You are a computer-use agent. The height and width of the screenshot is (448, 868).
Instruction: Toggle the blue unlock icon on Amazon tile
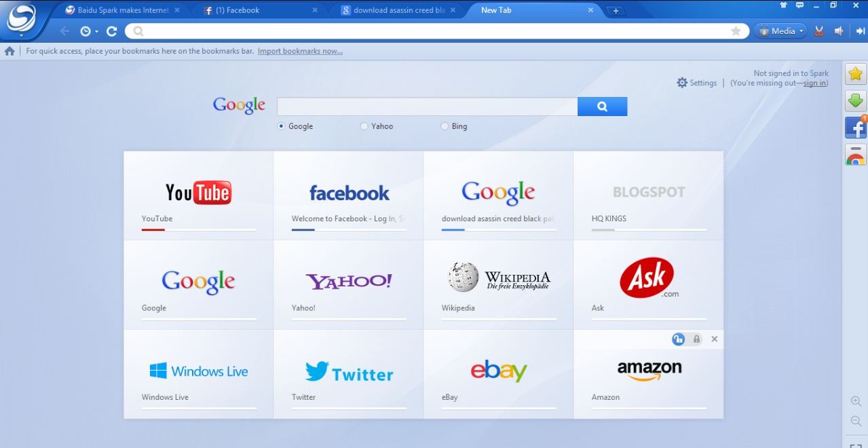tap(678, 339)
